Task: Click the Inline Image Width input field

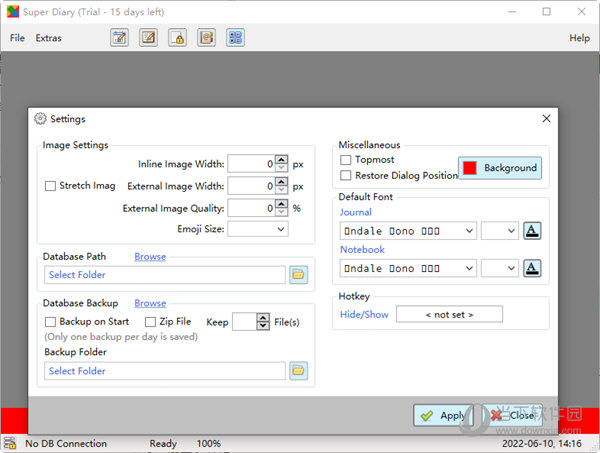Action: (x=252, y=164)
